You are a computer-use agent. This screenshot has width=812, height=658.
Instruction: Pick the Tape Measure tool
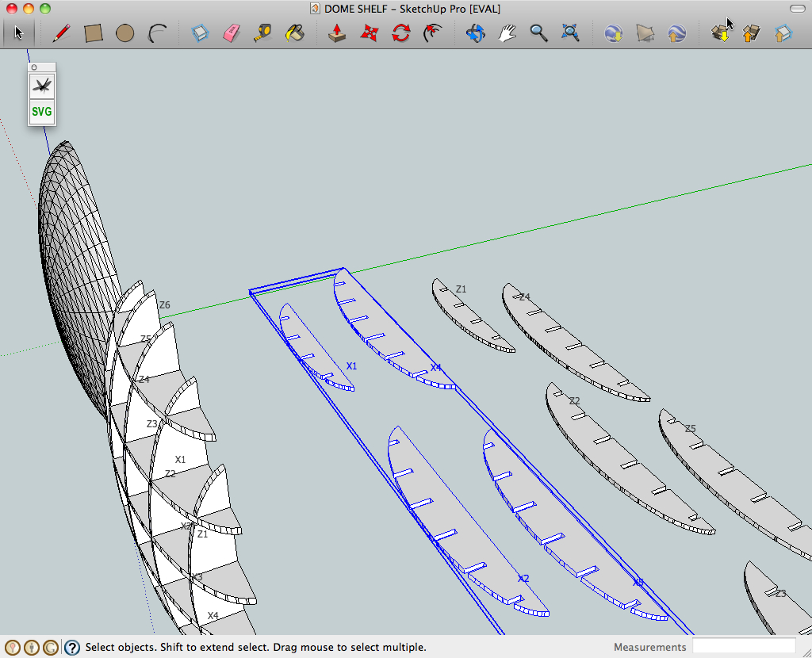coord(263,33)
